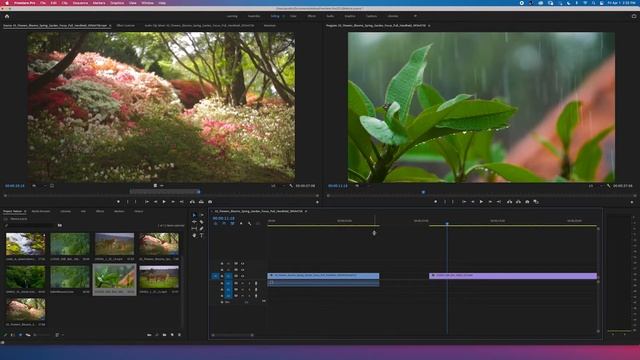Viewport: 640px width, 360px height.
Task: Select the Ripple Edit tool
Action: 194,222
